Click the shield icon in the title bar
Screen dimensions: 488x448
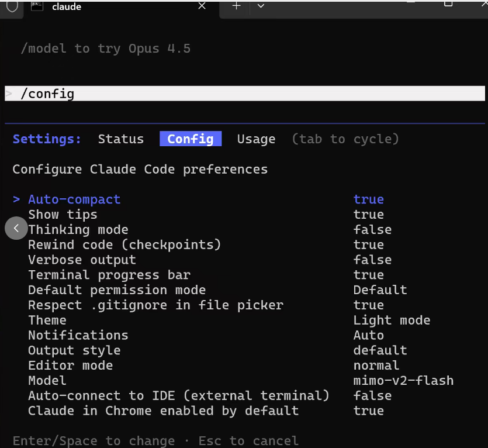point(12,6)
